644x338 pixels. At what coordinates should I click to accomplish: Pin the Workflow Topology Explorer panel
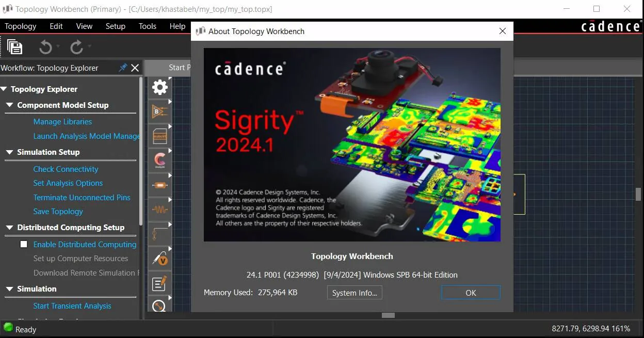123,68
